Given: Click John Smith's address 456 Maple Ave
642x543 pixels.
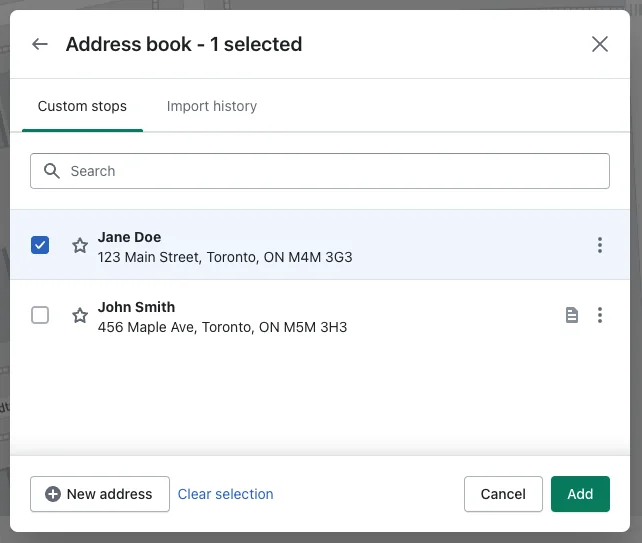Looking at the screenshot, I should click(x=222, y=327).
